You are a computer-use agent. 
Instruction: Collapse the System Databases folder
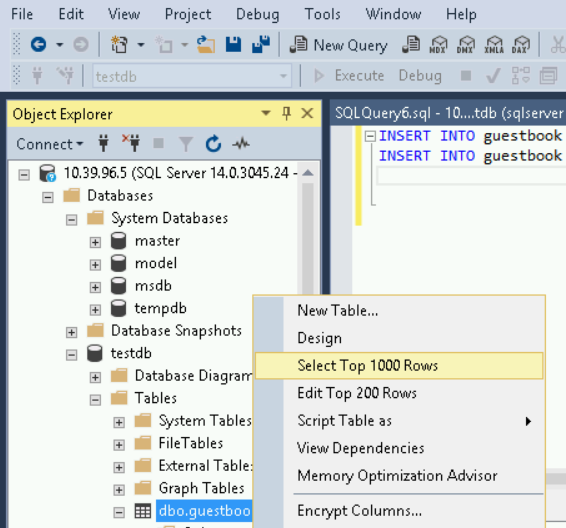tap(71, 220)
